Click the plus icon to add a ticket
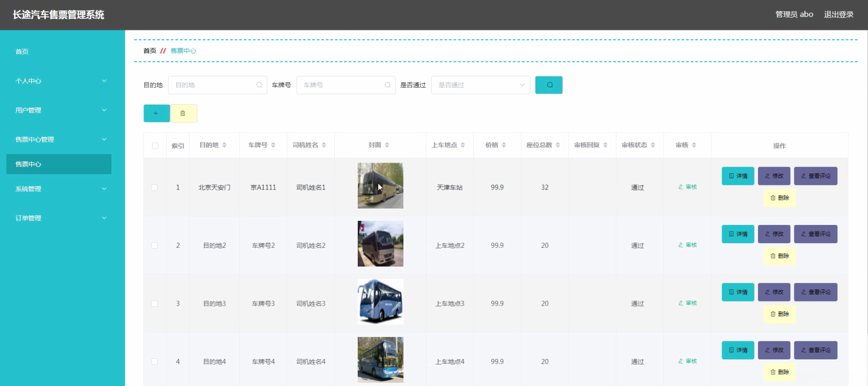This screenshot has width=868, height=386. point(156,113)
